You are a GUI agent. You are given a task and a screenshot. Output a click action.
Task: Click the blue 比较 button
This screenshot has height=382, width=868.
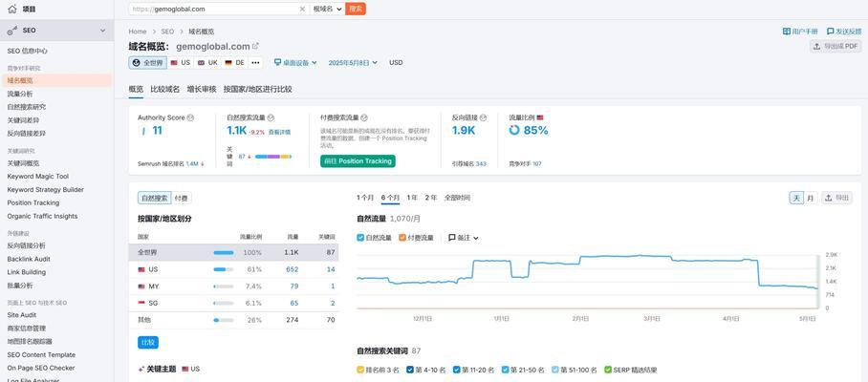(148, 342)
